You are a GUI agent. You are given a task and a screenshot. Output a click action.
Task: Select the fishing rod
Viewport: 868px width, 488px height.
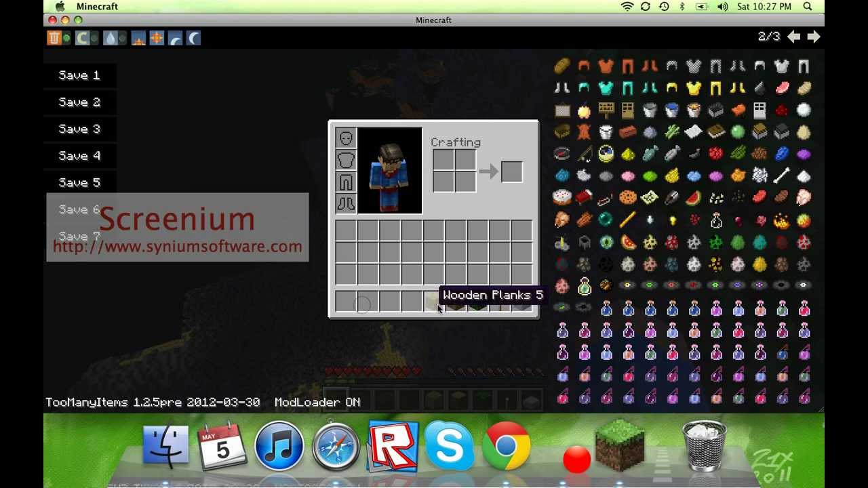pyautogui.click(x=584, y=154)
